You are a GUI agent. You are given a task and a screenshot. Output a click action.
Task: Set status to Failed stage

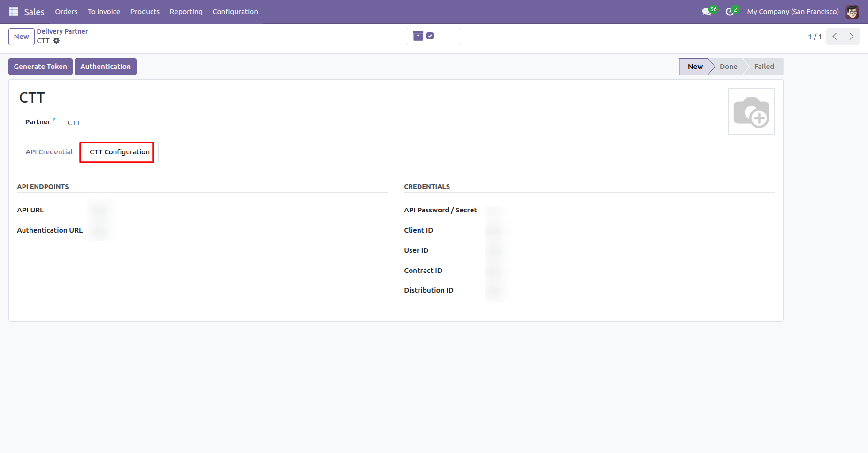click(764, 67)
